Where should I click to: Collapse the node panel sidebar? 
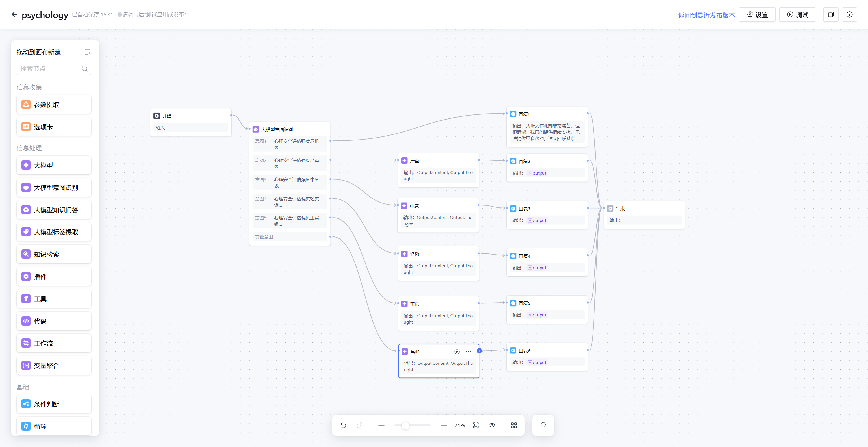click(88, 52)
